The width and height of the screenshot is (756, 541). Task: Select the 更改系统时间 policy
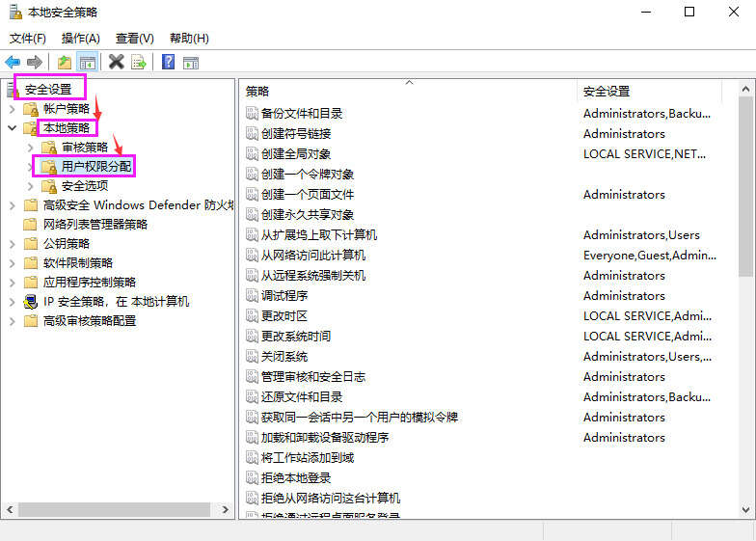click(x=296, y=336)
